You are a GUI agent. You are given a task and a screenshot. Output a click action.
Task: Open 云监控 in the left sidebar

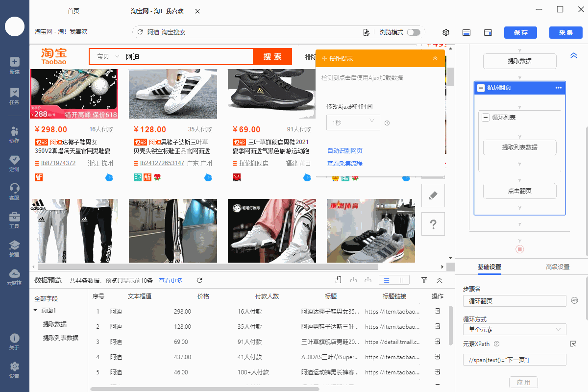(14, 277)
